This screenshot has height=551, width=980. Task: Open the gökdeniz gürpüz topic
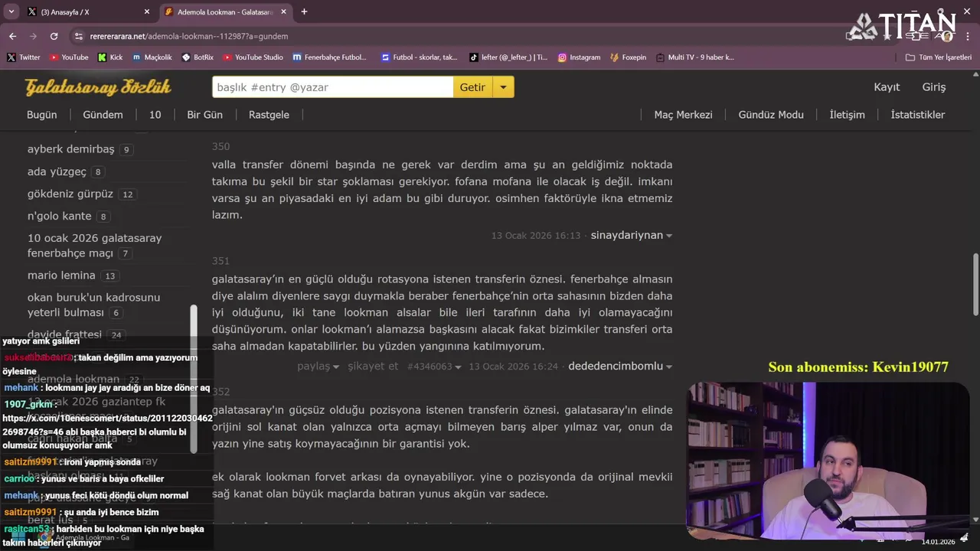click(70, 194)
